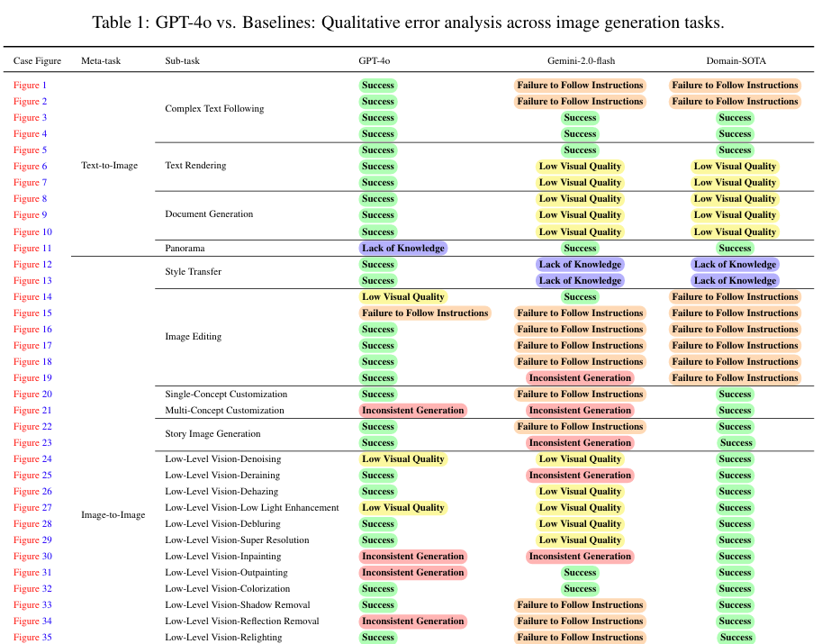Image resolution: width=822 pixels, height=644 pixels.
Task: Click GPT-4o Failure to Follow Instructions, Figure 15
Action: [425, 313]
